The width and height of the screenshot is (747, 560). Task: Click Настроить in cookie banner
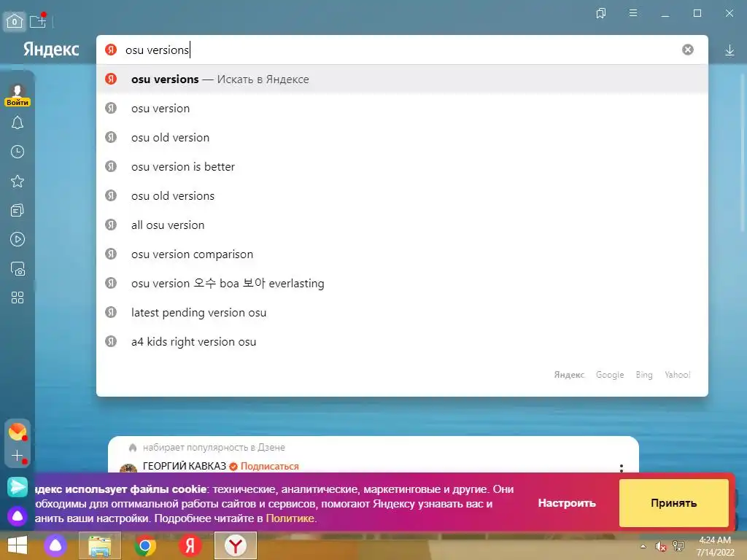tap(567, 503)
